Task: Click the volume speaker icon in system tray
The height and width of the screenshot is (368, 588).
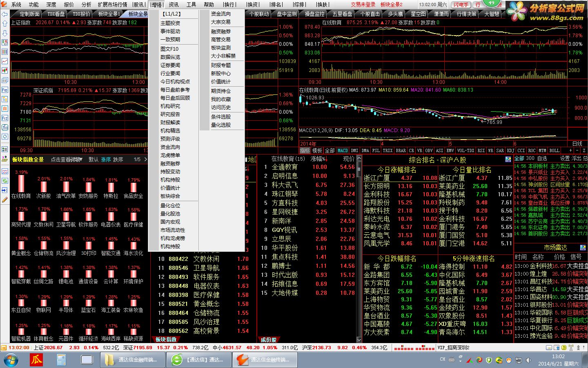Action: pos(529,360)
